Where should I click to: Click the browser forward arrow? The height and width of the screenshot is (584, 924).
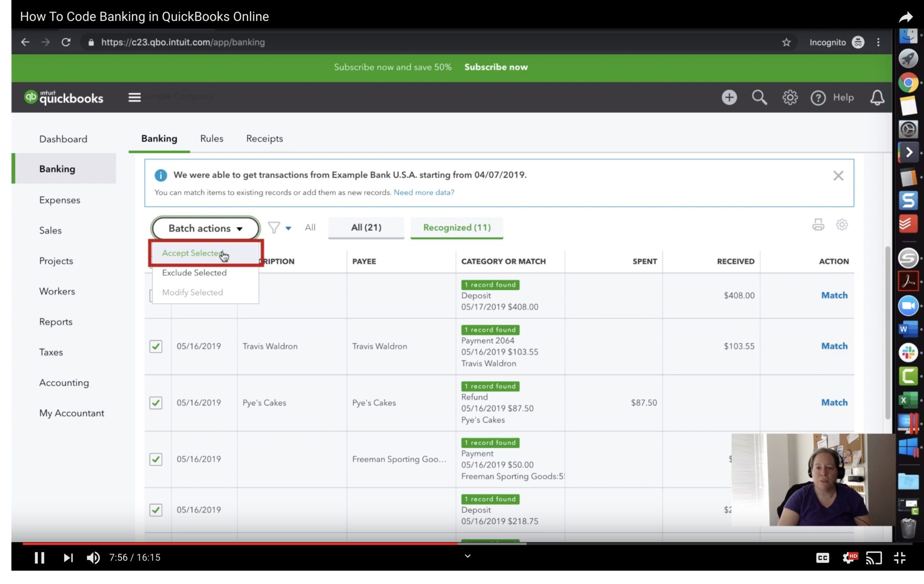point(46,42)
